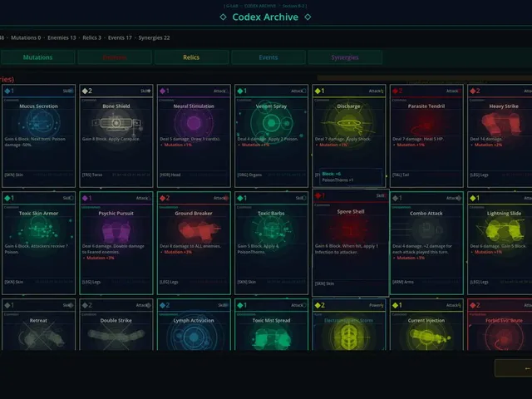Click the Mucus Secretion card
Viewport: 532px width, 399px height.
(x=39, y=135)
